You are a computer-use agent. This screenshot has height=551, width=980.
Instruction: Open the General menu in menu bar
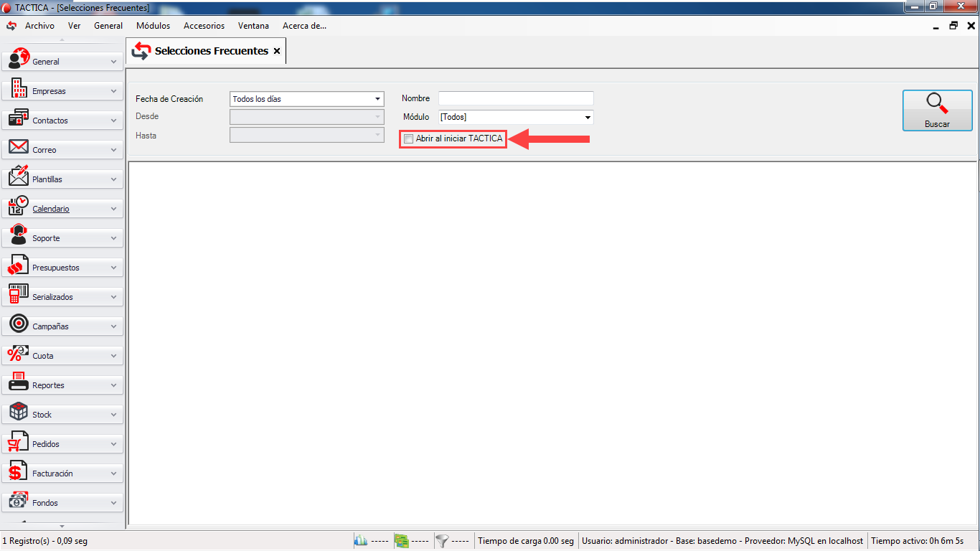(108, 25)
